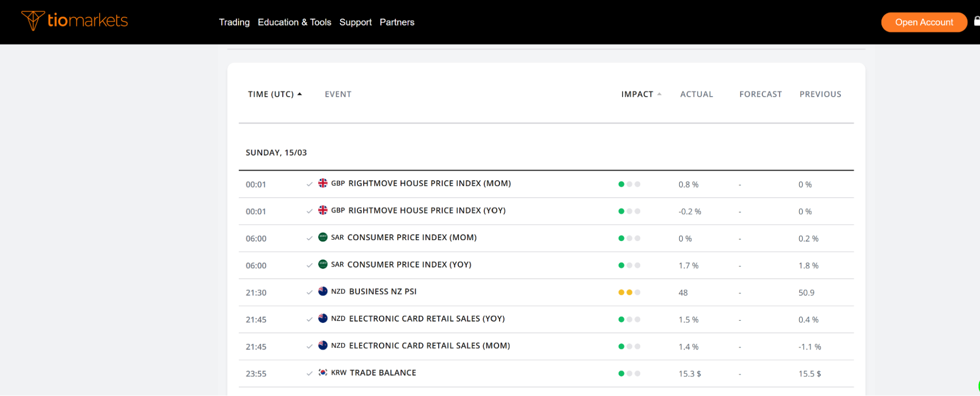Open the Education & Tools menu
Image resolution: width=980 pixels, height=396 pixels.
pyautogui.click(x=294, y=22)
